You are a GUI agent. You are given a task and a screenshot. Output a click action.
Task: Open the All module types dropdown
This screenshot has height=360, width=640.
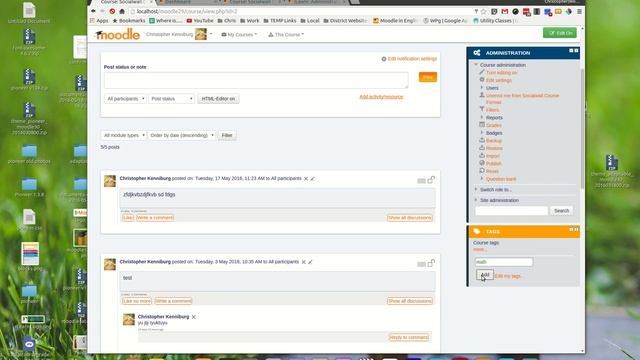click(x=124, y=136)
